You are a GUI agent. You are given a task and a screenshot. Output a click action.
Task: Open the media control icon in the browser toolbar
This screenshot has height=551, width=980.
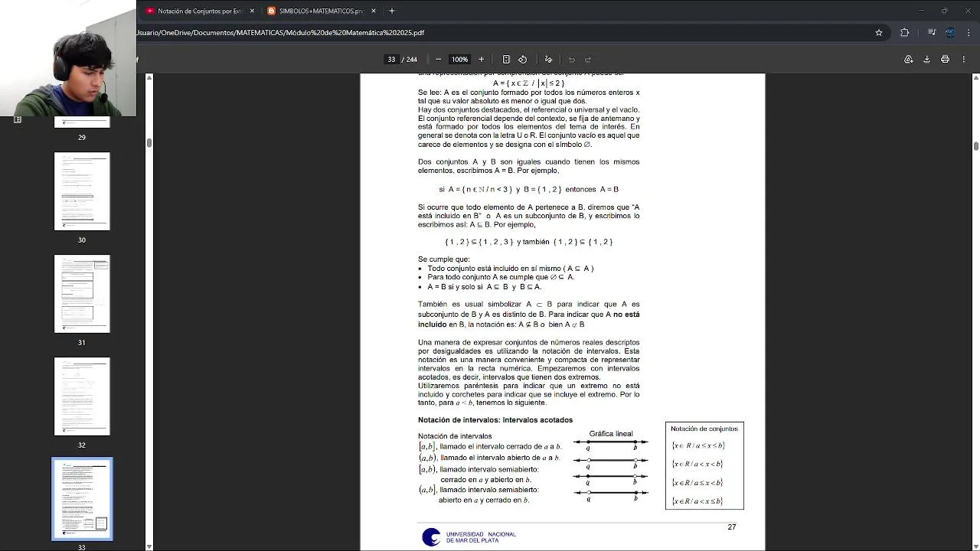[932, 32]
